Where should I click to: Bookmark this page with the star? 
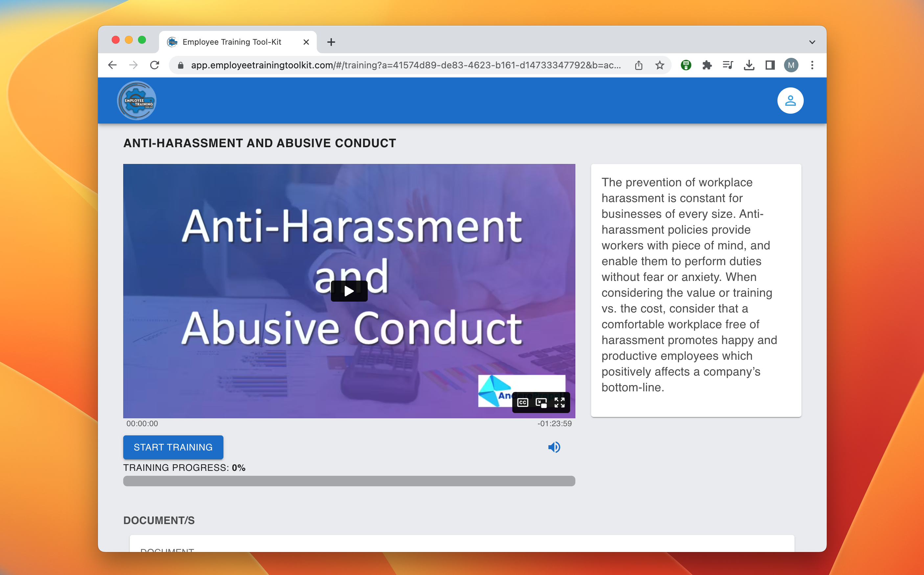pos(659,65)
